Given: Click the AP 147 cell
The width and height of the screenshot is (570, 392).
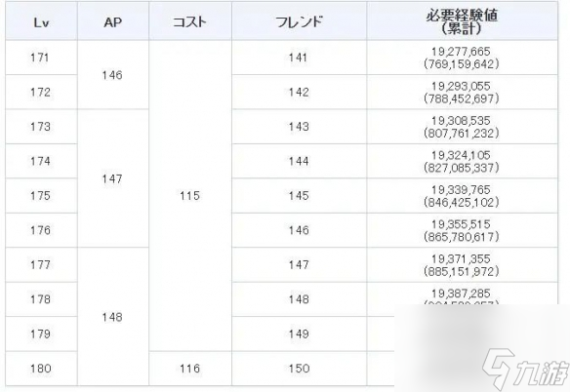Looking at the screenshot, I should (113, 178).
